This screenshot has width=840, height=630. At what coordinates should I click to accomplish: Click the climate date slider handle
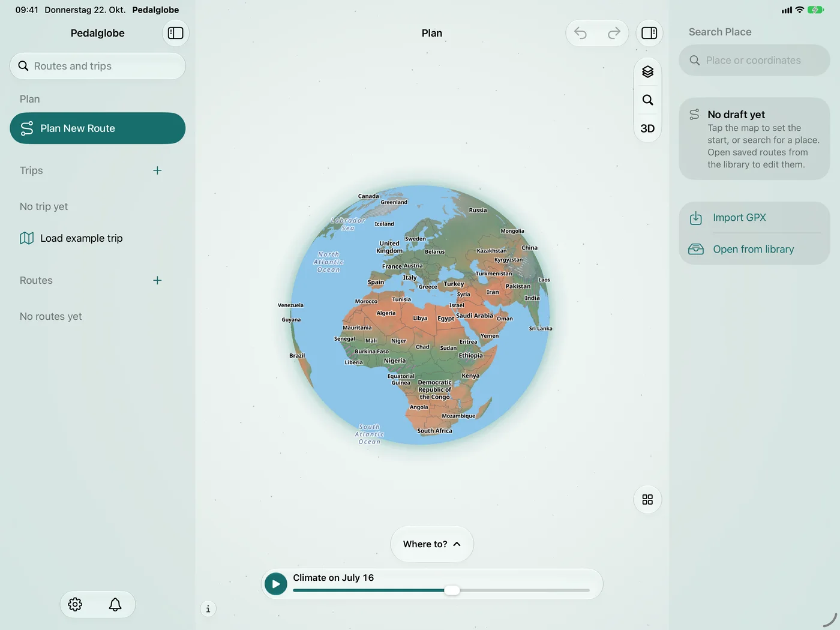(452, 590)
